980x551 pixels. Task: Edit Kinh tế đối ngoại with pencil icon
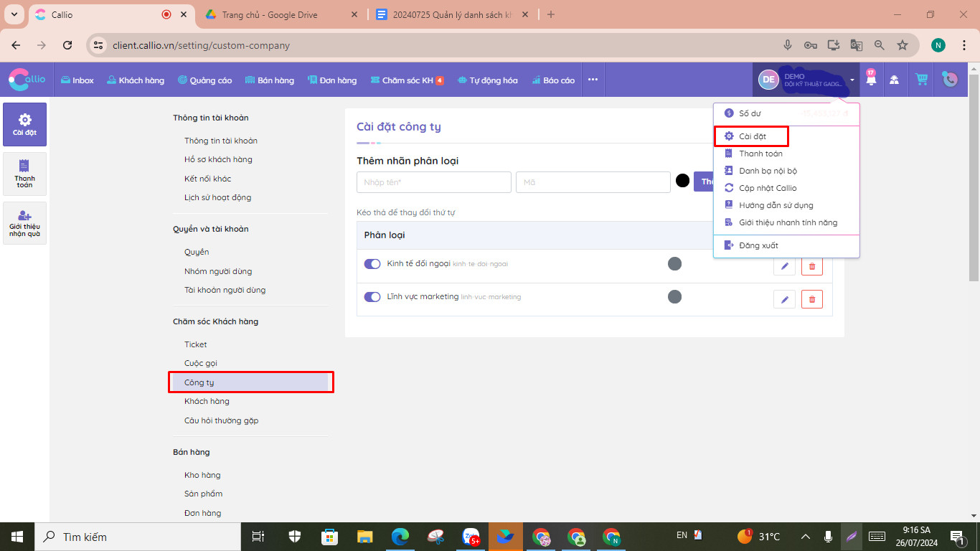pyautogui.click(x=784, y=266)
